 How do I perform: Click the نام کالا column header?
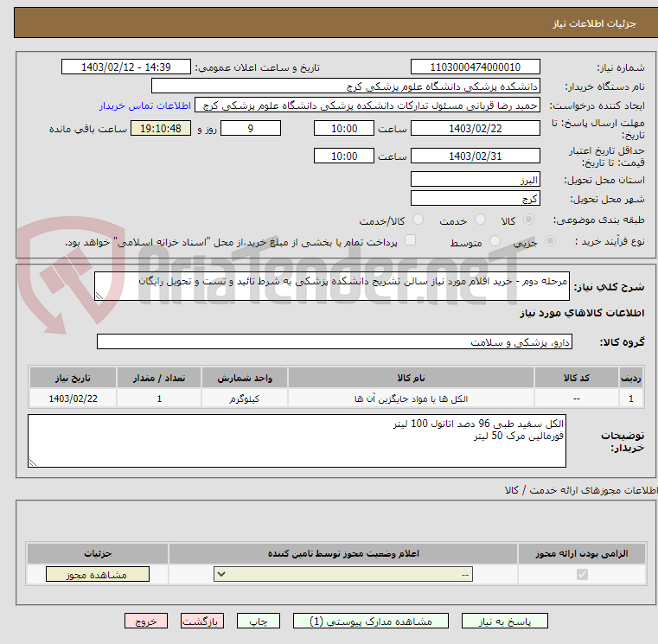click(x=411, y=378)
